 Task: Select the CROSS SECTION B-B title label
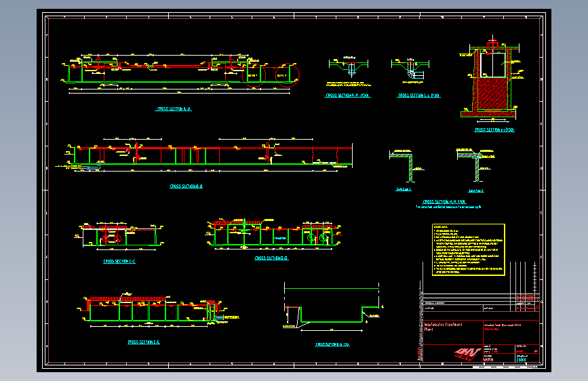click(187, 186)
